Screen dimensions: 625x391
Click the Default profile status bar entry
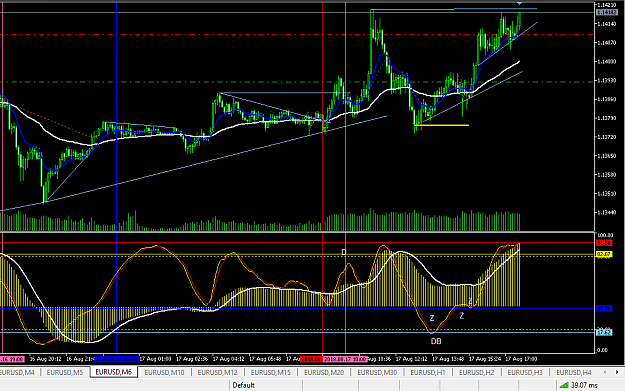coord(244,385)
